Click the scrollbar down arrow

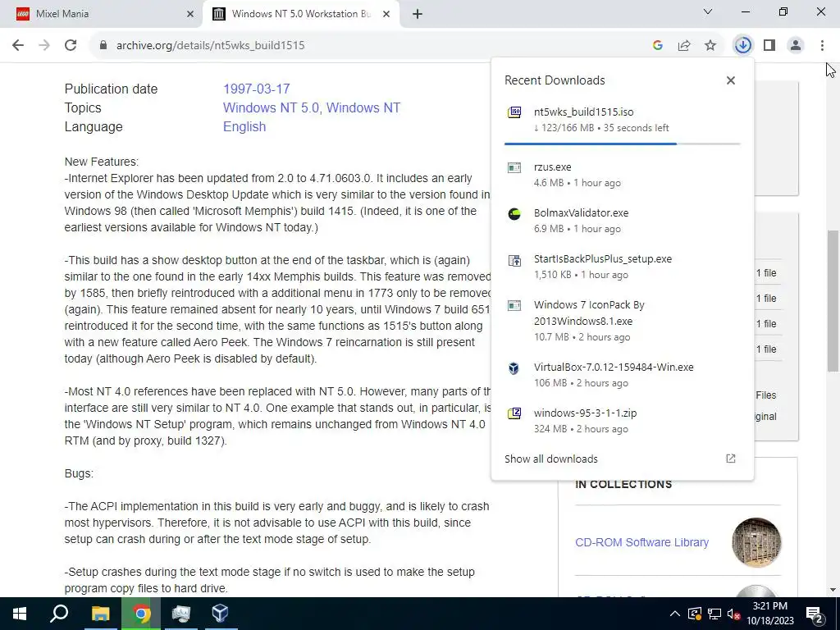(833, 590)
